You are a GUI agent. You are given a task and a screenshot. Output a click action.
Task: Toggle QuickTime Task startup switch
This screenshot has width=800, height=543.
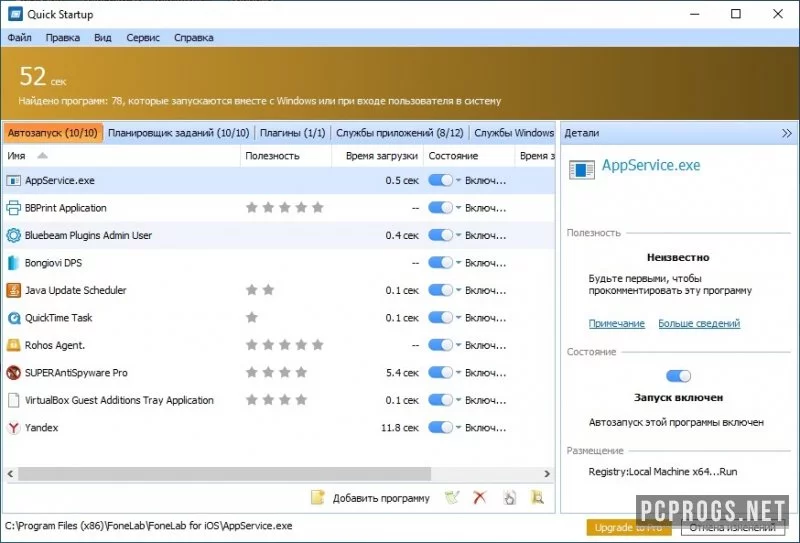tap(440, 318)
